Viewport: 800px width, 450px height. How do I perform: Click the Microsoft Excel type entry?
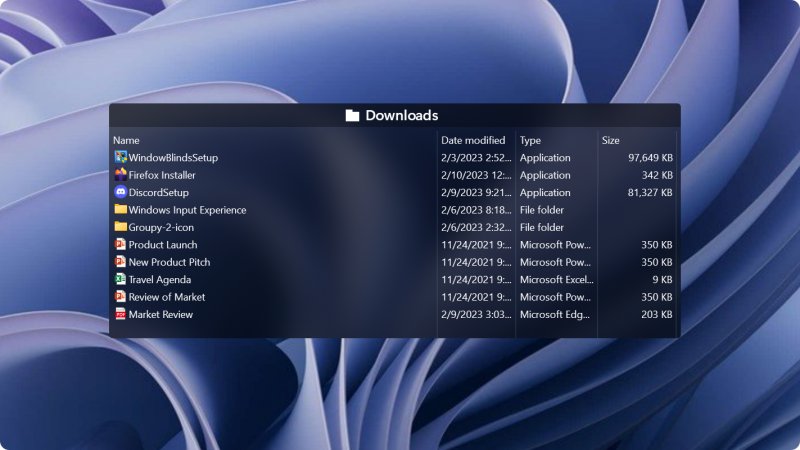555,280
